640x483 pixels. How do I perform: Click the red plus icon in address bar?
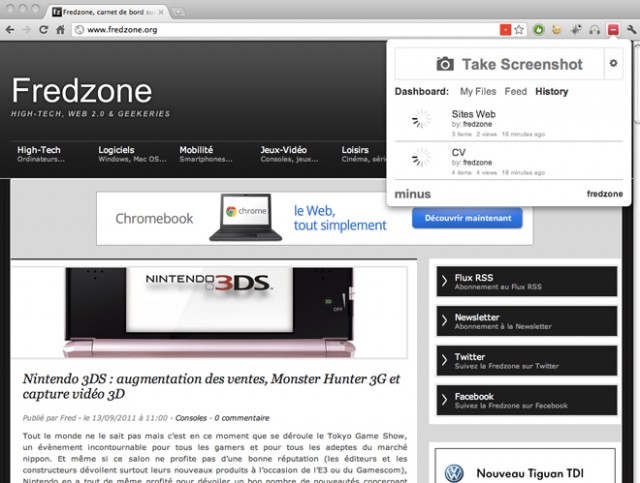pos(505,29)
